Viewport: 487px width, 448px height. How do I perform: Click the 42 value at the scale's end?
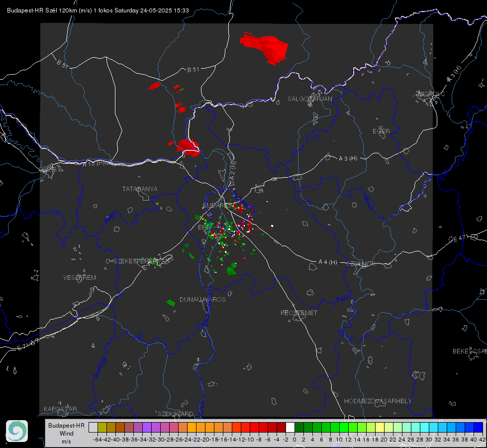pyautogui.click(x=482, y=440)
